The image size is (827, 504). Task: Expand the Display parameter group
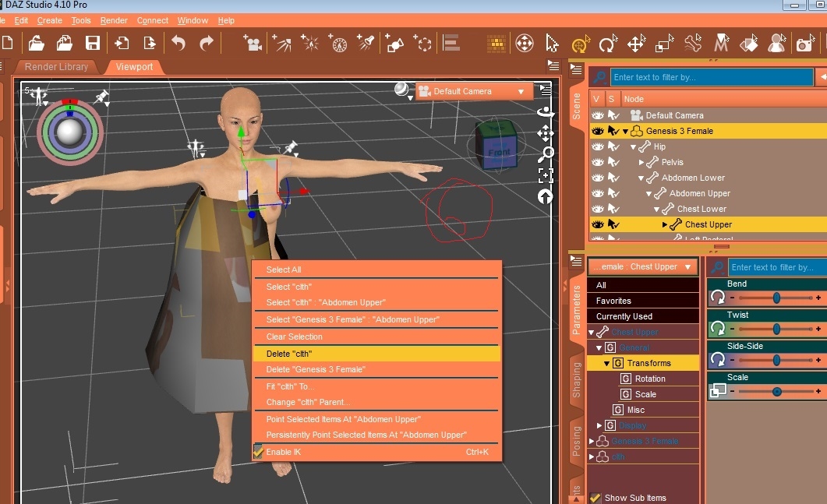pos(599,425)
